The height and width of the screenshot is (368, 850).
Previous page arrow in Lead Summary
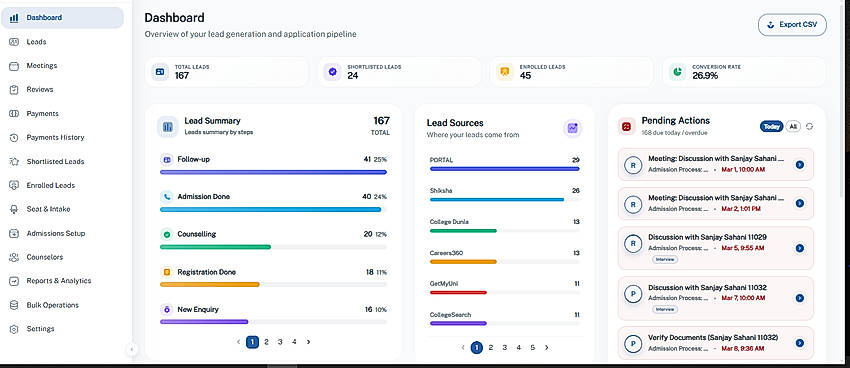[x=238, y=342]
